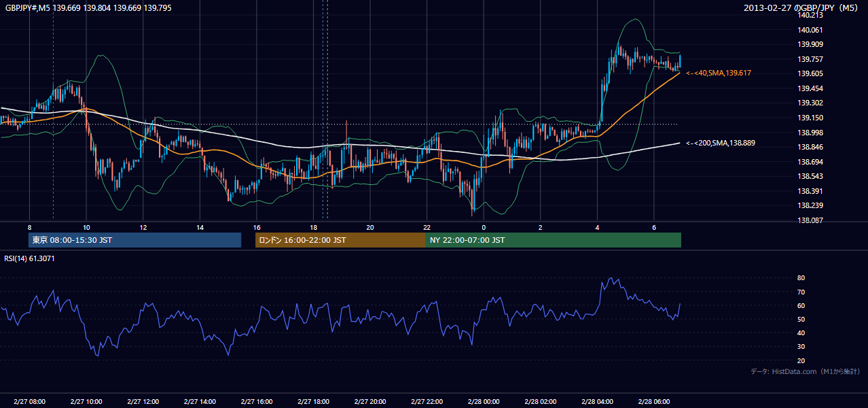Click hour tick 22 under the price chart
The width and height of the screenshot is (868, 408).
click(427, 227)
